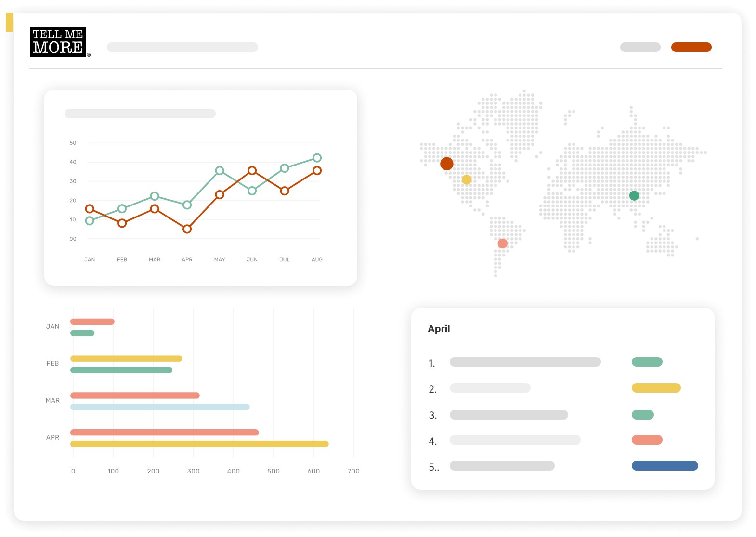756x537 pixels.
Task: Click the green MAY data point
Action: (220, 170)
